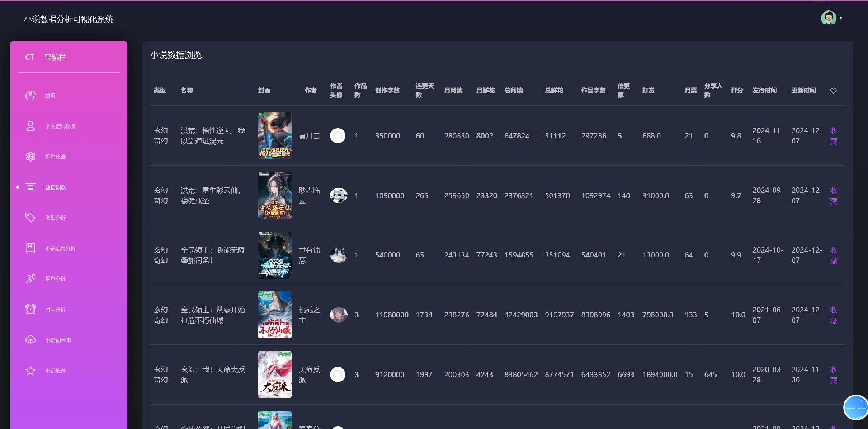868x429 pixels.
Task: Open the 首页 pie-chart icon in sidebar
Action: (x=30, y=95)
